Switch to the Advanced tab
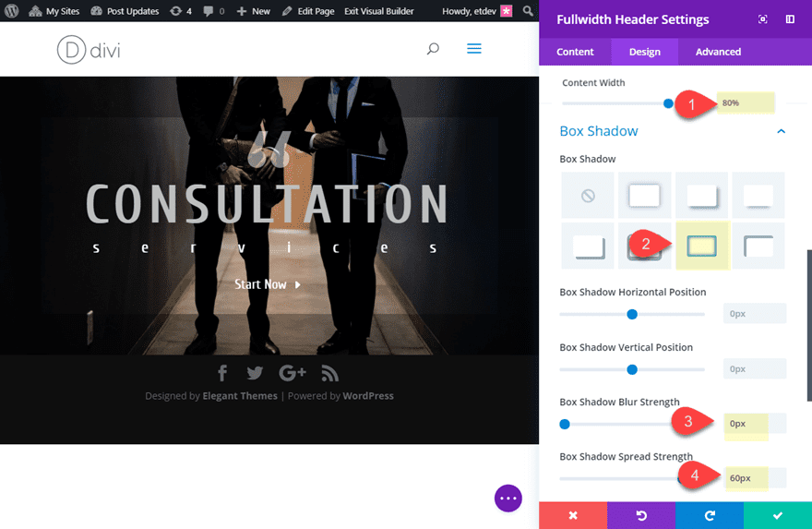The height and width of the screenshot is (529, 812). 718,52
